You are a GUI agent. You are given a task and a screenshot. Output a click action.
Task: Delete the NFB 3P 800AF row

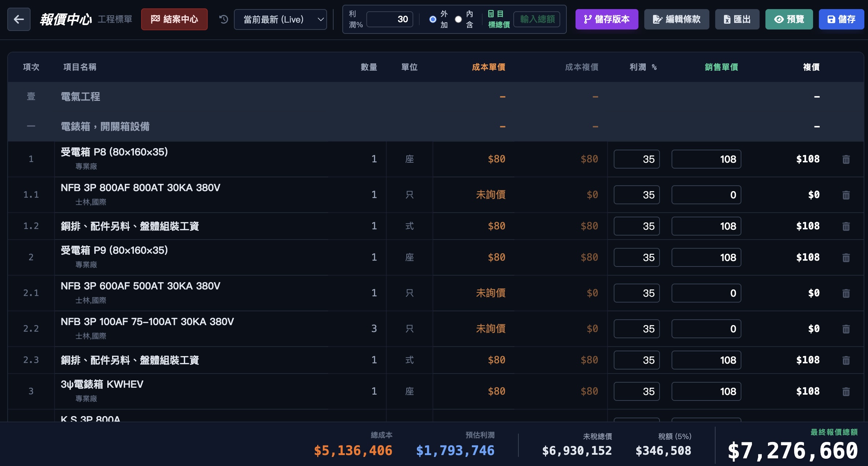click(846, 195)
